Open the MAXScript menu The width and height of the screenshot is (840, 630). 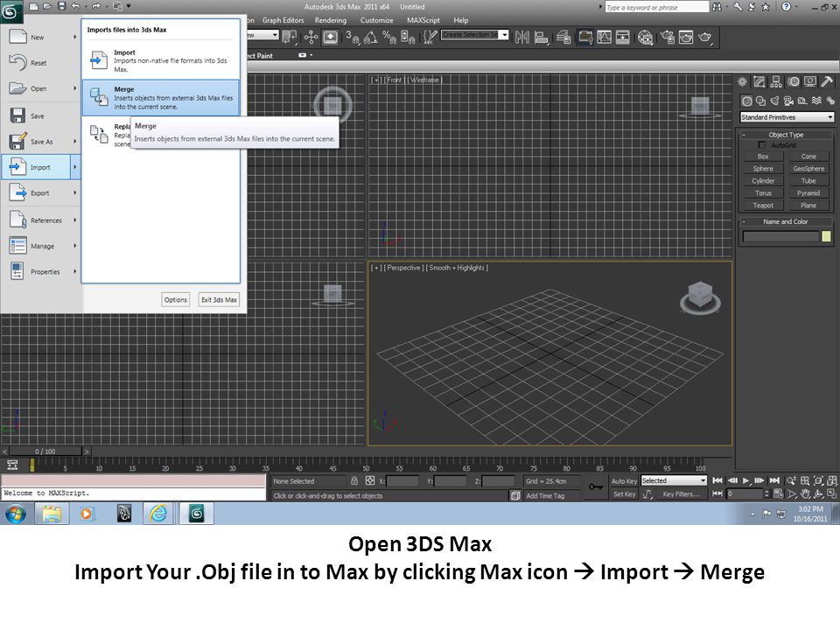423,20
